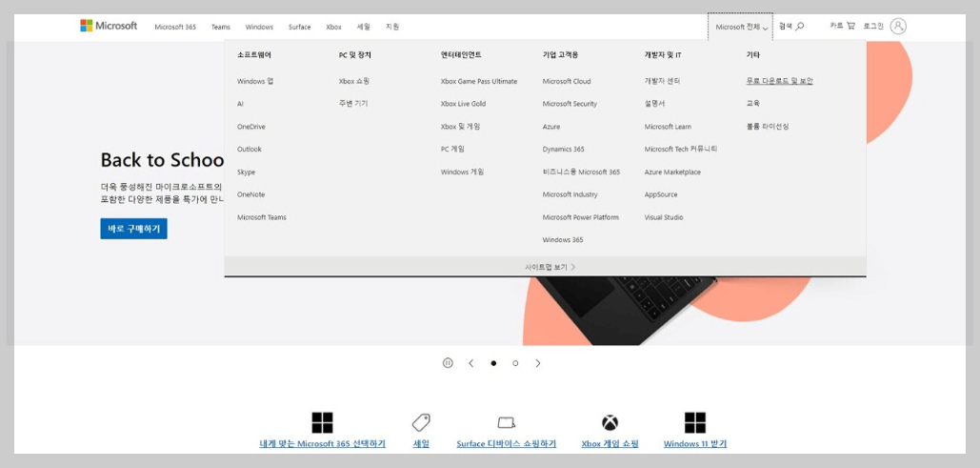Open AI menu entry
980x468 pixels.
pyautogui.click(x=240, y=104)
